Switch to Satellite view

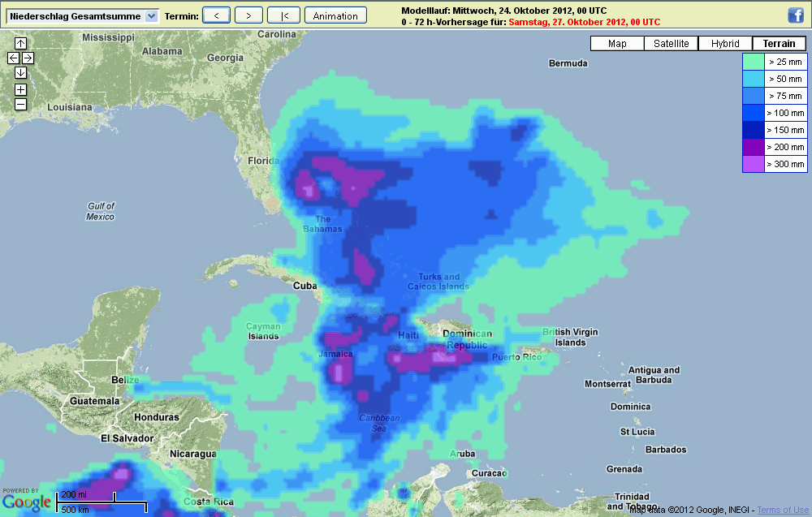pyautogui.click(x=672, y=44)
